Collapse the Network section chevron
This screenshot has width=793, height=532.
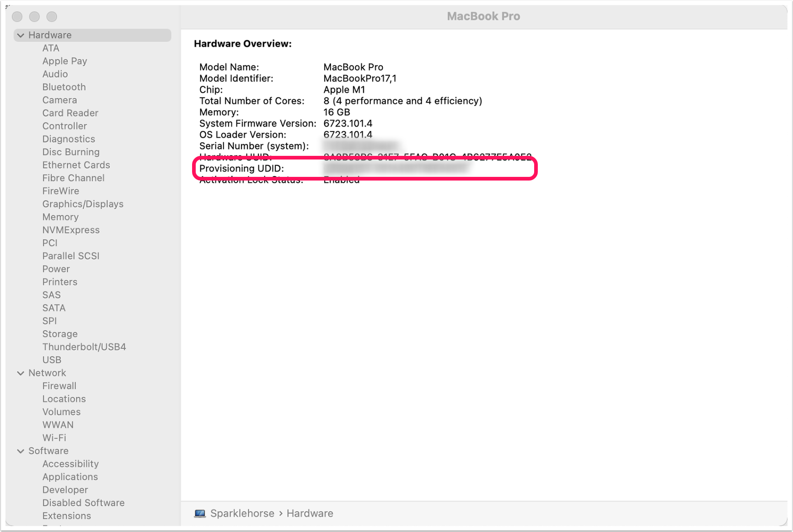pyautogui.click(x=21, y=373)
